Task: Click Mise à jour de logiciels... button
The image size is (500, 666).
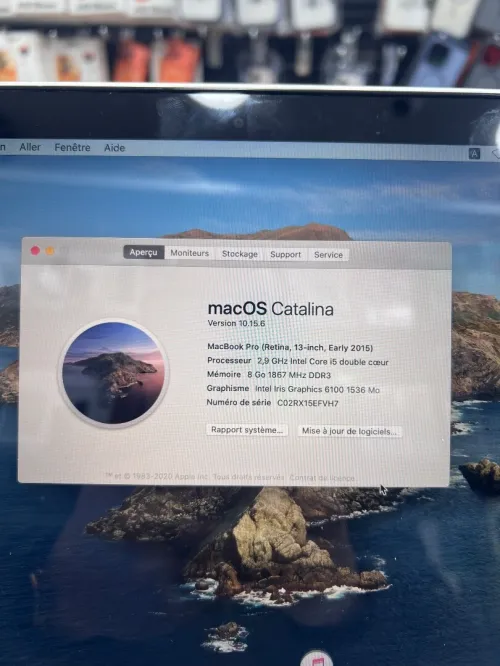Action: coord(349,431)
